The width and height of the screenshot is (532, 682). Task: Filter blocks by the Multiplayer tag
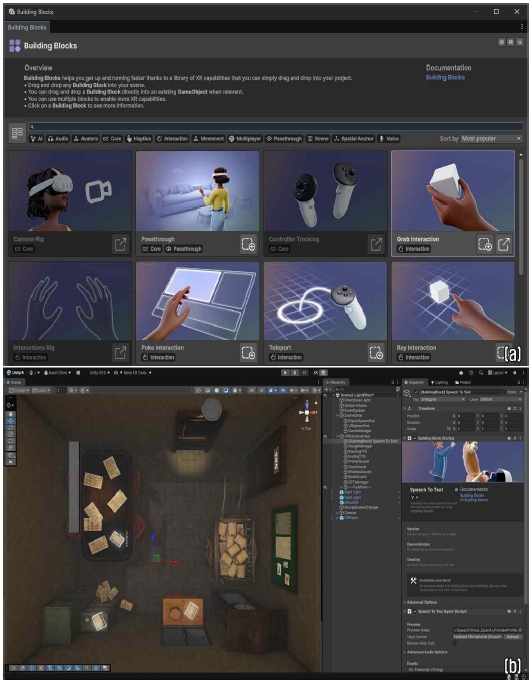coord(245,139)
